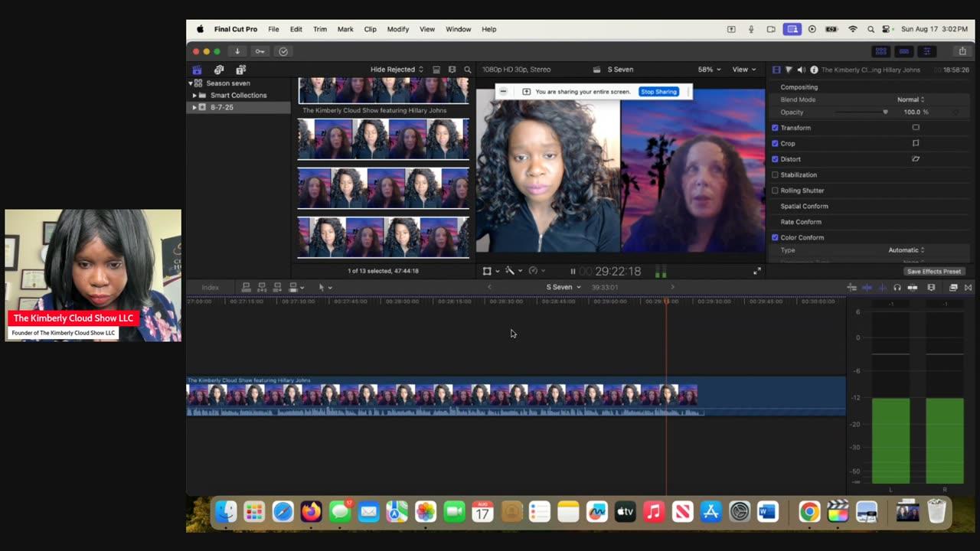Viewport: 980px width, 551px height.
Task: Collapse the Season seven library
Action: [x=191, y=83]
